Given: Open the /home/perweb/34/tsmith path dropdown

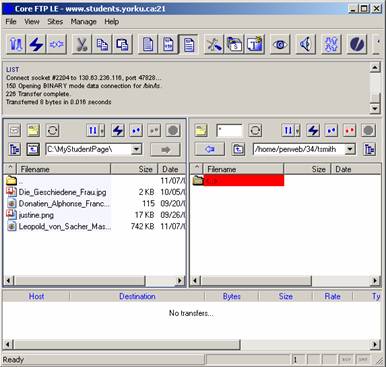Looking at the screenshot, I should (350, 149).
